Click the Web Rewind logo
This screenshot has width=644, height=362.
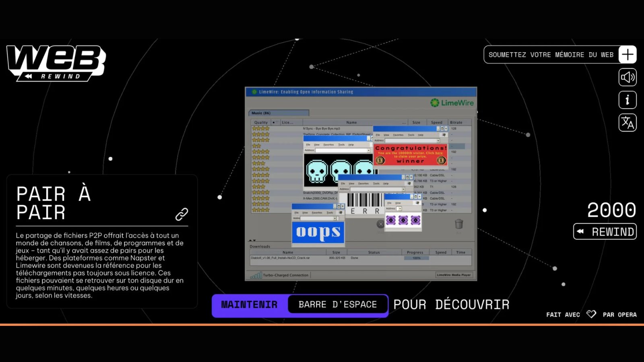[56, 62]
